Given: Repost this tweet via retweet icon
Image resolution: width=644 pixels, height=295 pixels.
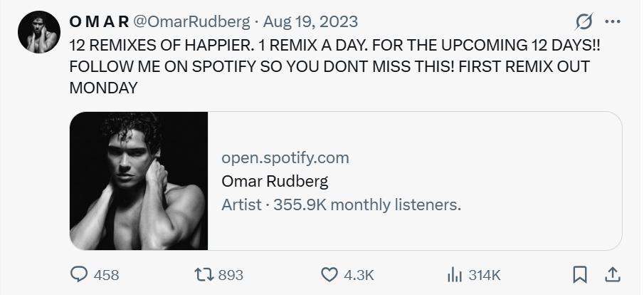Looking at the screenshot, I should (205, 274).
